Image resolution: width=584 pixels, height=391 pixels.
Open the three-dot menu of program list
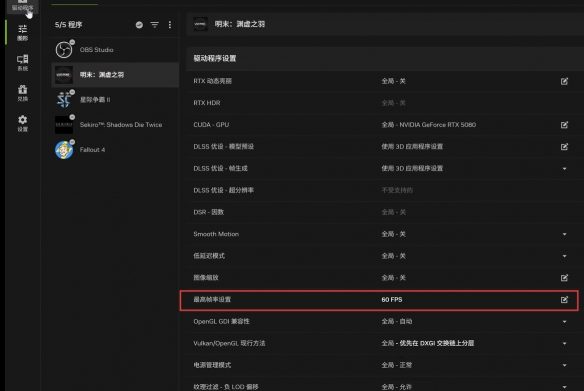pyautogui.click(x=170, y=25)
